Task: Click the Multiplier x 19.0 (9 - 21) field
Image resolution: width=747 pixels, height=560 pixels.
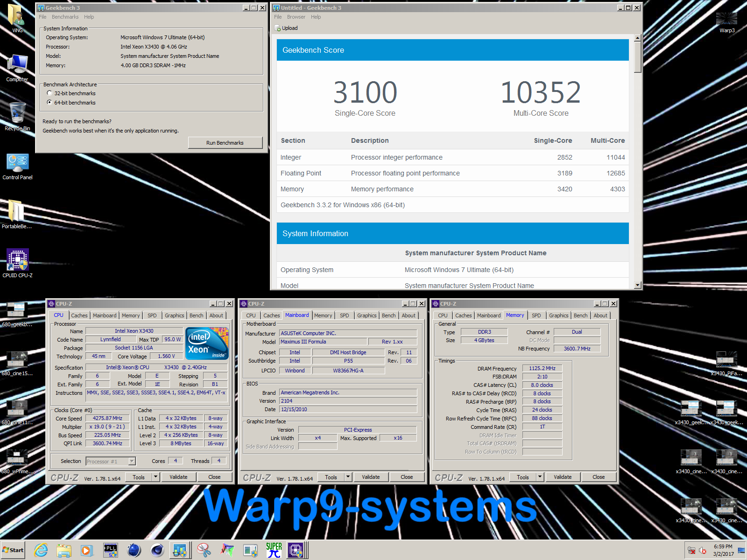Action: (x=107, y=427)
